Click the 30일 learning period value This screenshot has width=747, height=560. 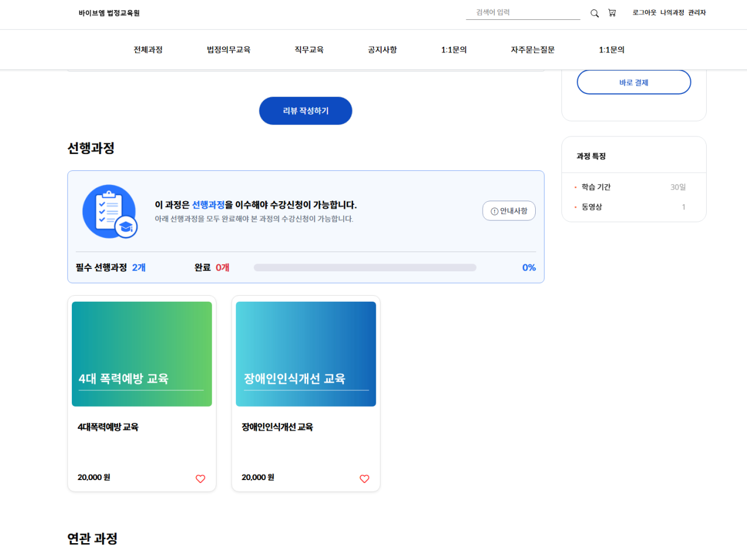point(678,187)
